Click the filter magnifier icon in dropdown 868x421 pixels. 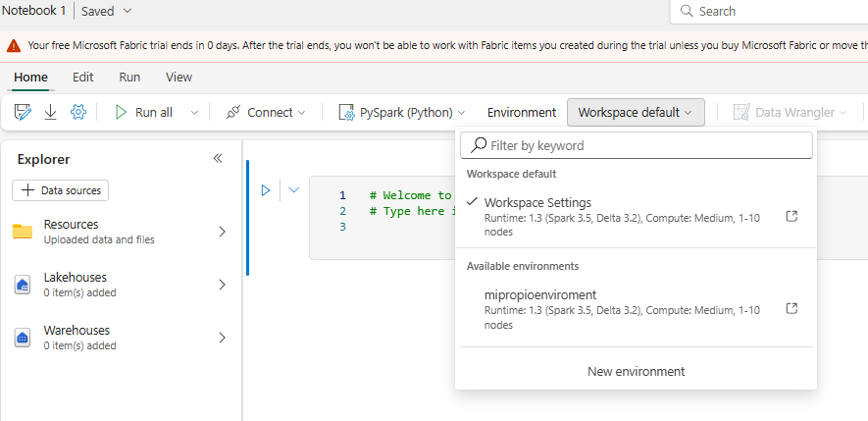(x=478, y=145)
